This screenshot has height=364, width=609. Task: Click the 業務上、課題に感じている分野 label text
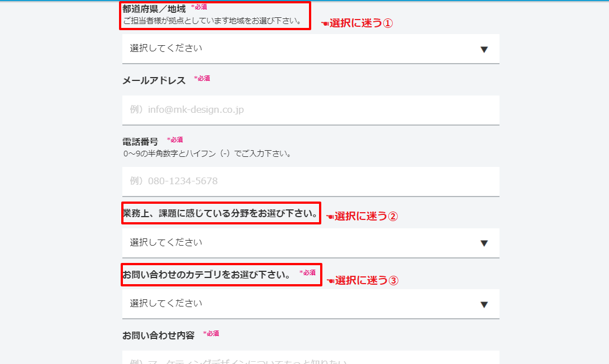(x=221, y=213)
